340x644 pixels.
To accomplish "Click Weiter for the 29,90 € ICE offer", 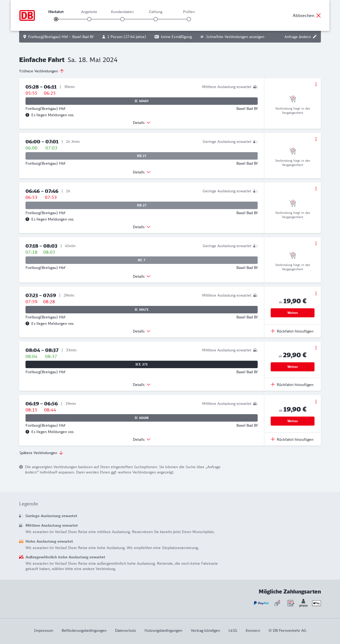I will [x=292, y=367].
